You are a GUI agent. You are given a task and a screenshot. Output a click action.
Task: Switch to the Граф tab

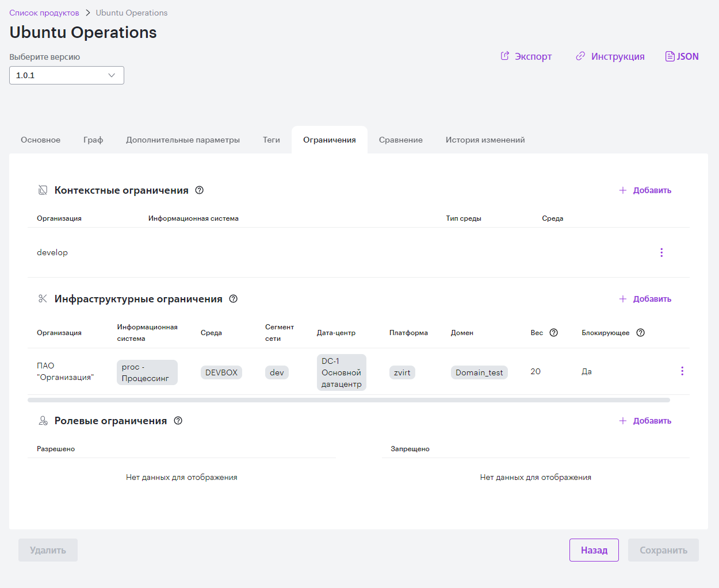[93, 140]
